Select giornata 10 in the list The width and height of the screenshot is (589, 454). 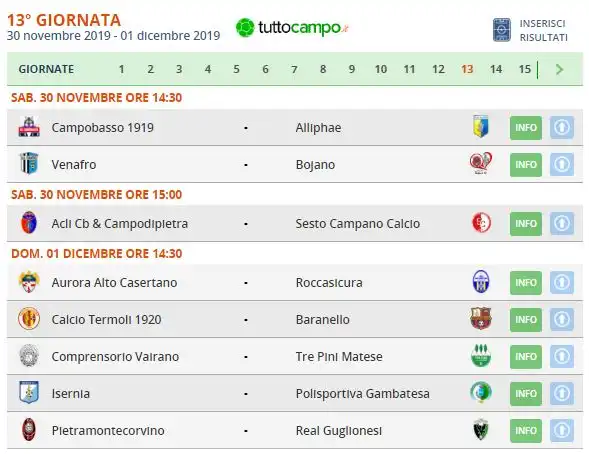point(381,69)
